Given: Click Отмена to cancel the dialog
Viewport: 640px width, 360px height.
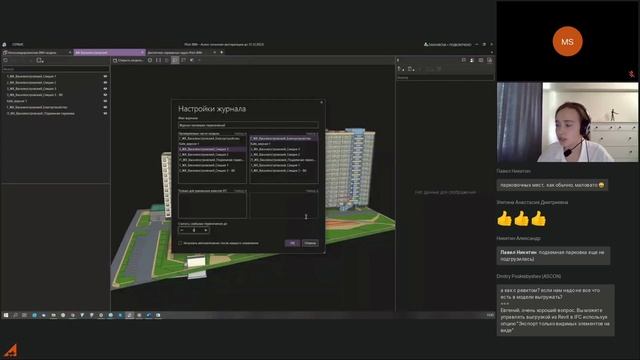Looking at the screenshot, I should [310, 243].
